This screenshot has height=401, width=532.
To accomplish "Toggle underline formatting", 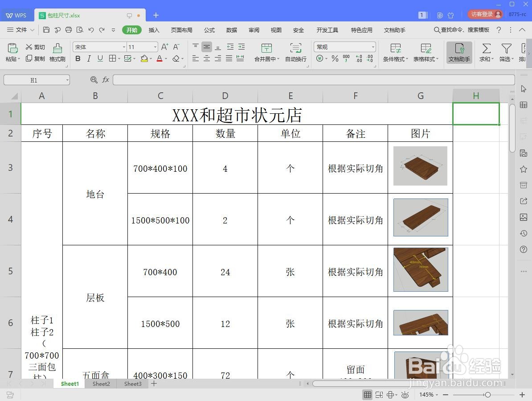I will pyautogui.click(x=100, y=58).
